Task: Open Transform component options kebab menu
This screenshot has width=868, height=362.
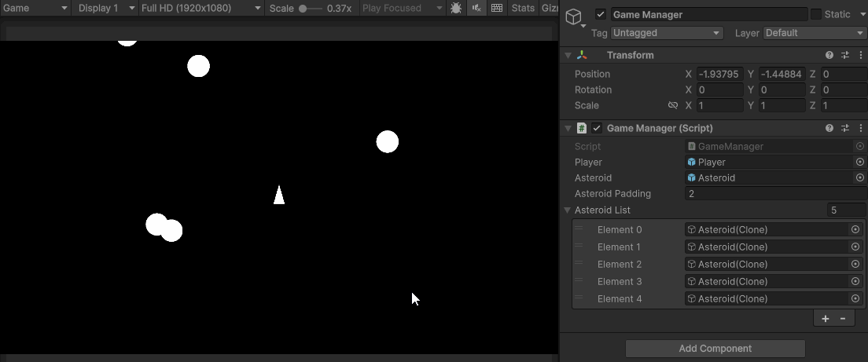Action: pyautogui.click(x=860, y=55)
